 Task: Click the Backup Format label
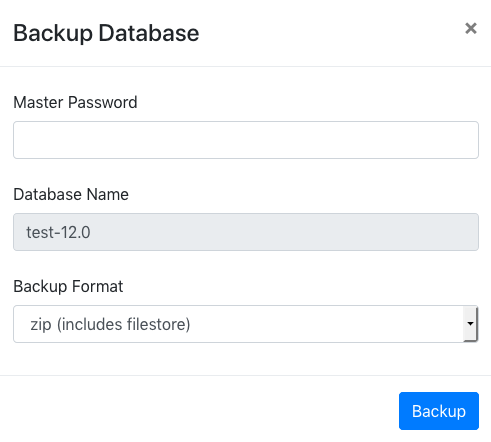point(68,286)
